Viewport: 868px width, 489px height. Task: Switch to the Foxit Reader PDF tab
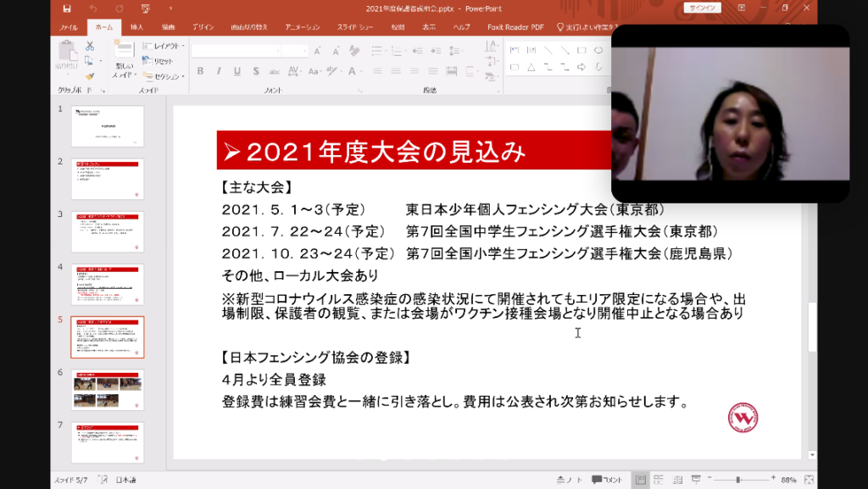click(515, 27)
